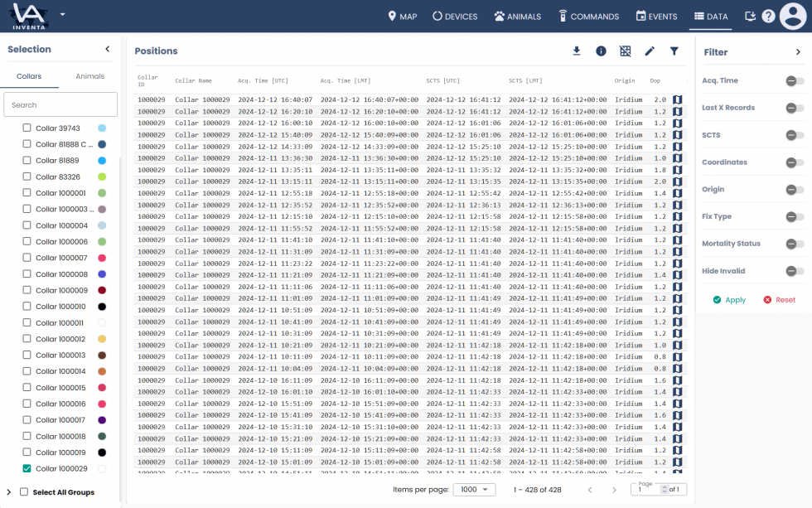Reset the filter settings
The height and width of the screenshot is (508, 812).
(x=779, y=300)
